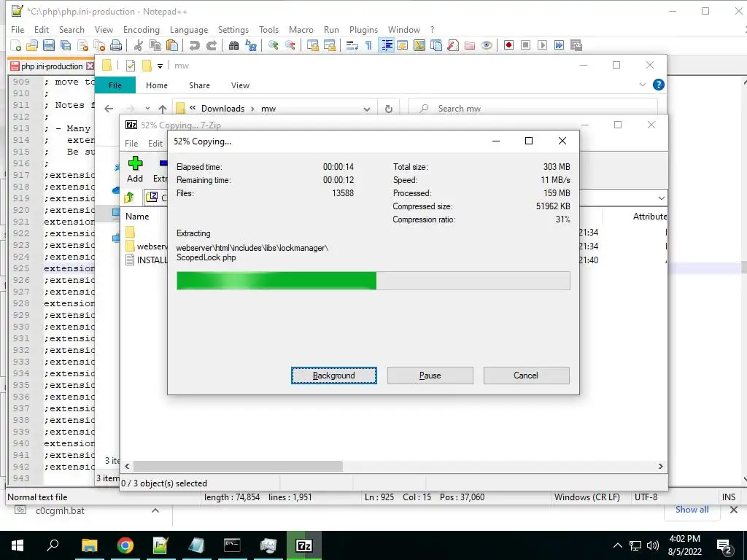Click the 7-Zip Add button

click(x=135, y=169)
